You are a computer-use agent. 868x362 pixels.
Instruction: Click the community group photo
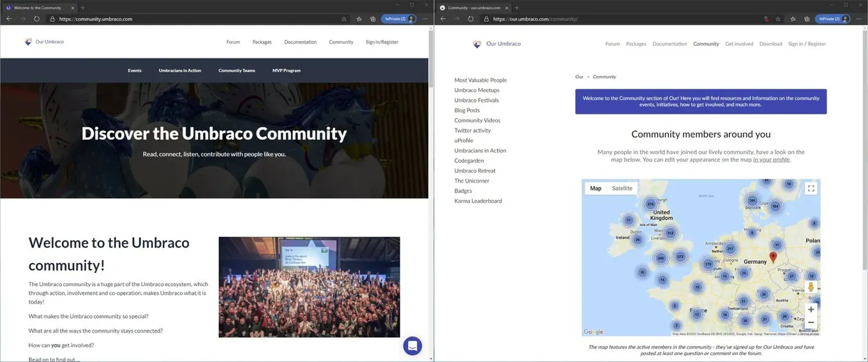tap(309, 287)
